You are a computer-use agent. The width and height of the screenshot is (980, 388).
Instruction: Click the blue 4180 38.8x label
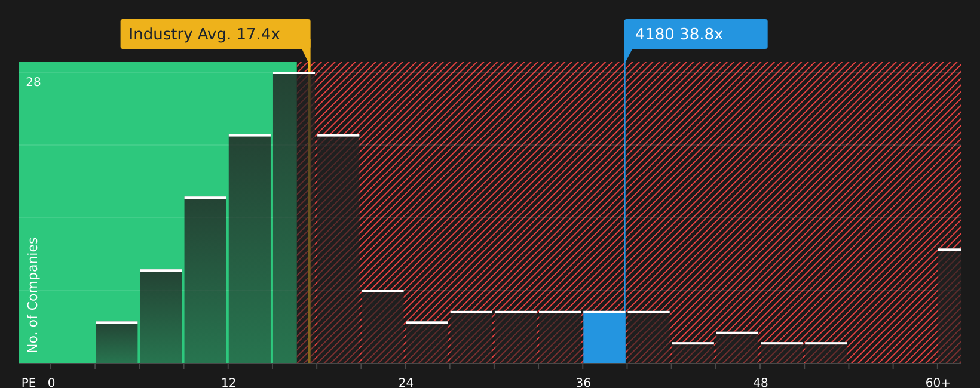click(696, 34)
